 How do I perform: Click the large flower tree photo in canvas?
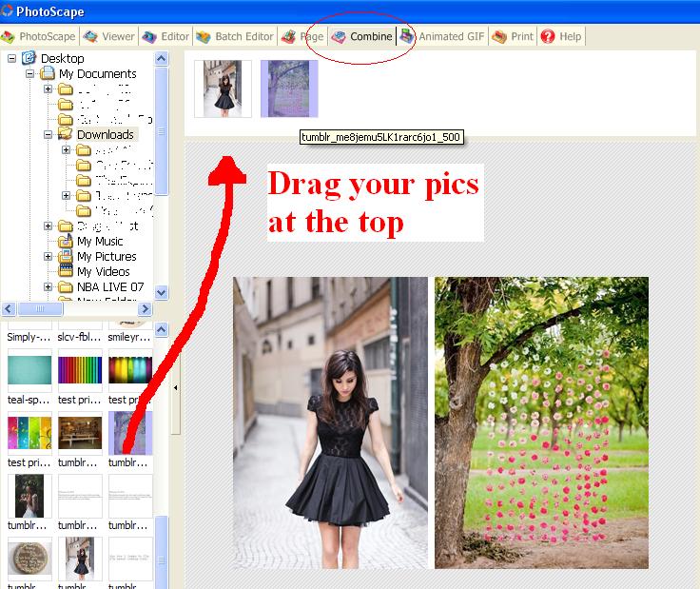click(x=541, y=422)
